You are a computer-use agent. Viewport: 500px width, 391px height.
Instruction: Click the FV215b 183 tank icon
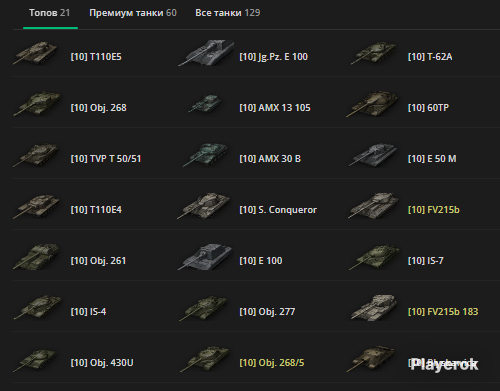pyautogui.click(x=374, y=308)
